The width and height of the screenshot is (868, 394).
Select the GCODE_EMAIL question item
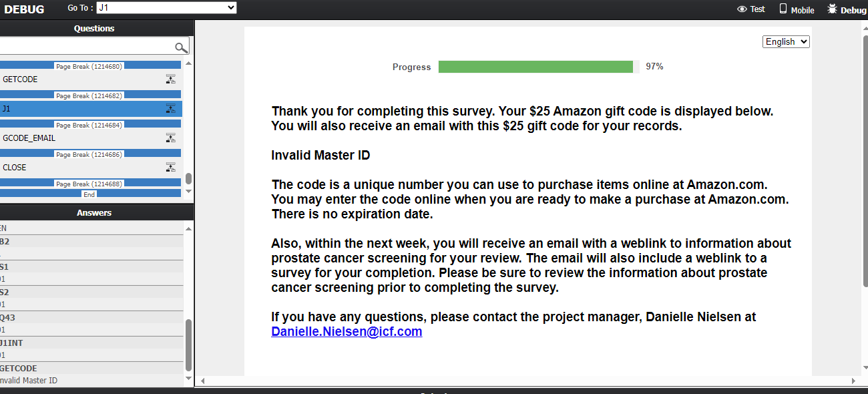pyautogui.click(x=29, y=138)
